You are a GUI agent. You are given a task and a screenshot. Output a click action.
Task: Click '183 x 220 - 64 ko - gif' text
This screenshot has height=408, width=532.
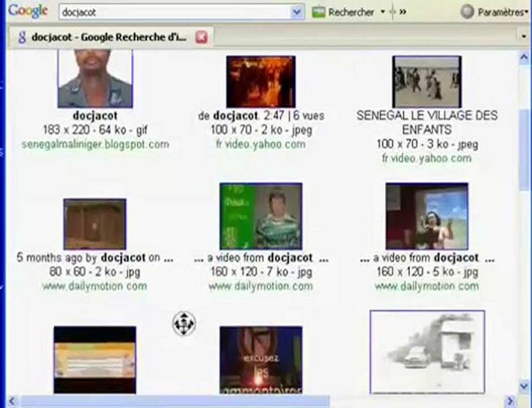(95, 130)
